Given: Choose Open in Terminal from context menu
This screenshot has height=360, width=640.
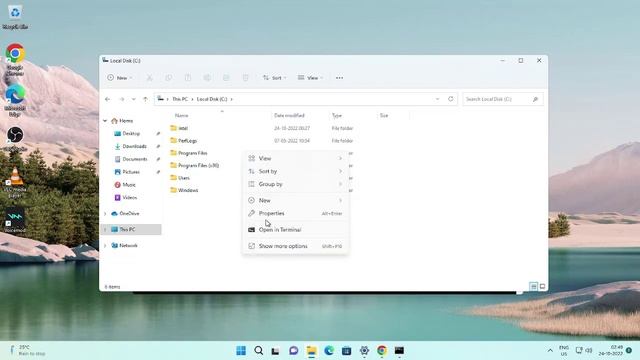Looking at the screenshot, I should pyautogui.click(x=296, y=230).
